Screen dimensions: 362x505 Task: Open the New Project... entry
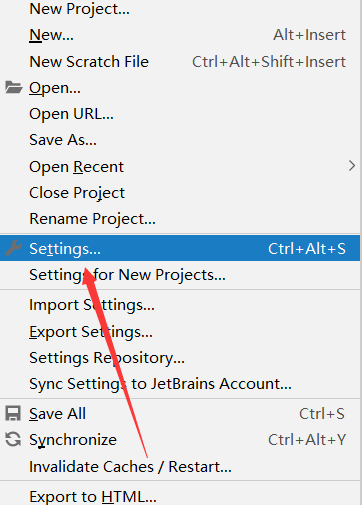pos(180,9)
